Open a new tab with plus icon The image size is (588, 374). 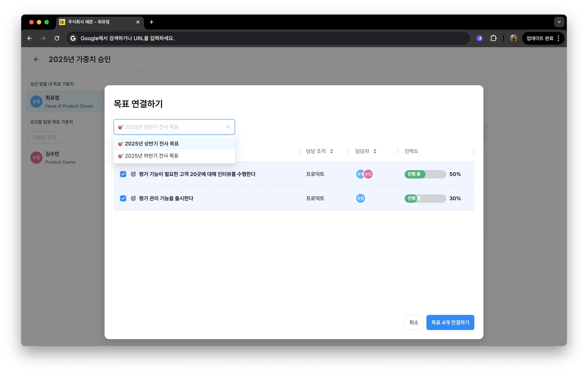151,22
